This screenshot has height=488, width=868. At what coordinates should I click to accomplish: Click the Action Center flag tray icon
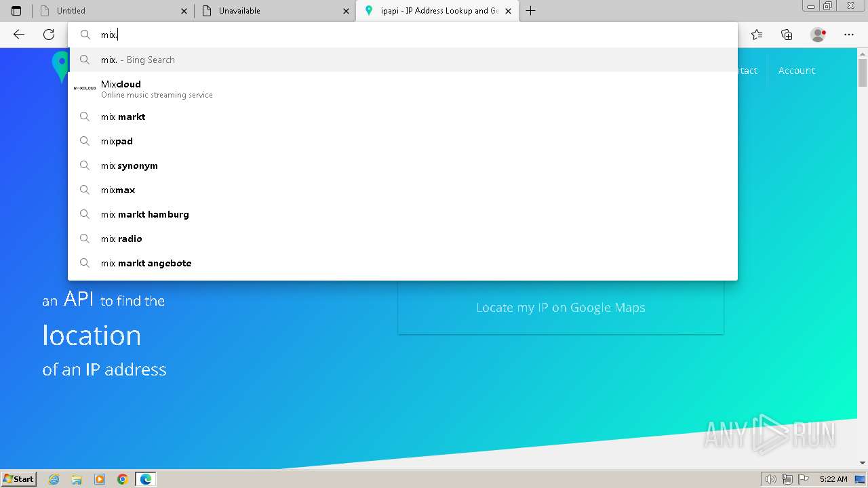pos(803,479)
